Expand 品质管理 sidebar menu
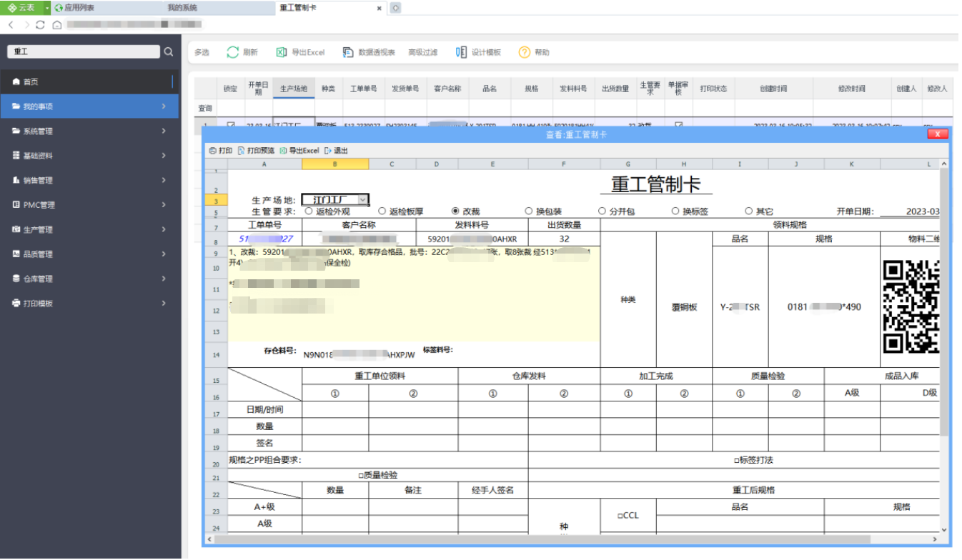The image size is (962, 560). (89, 254)
